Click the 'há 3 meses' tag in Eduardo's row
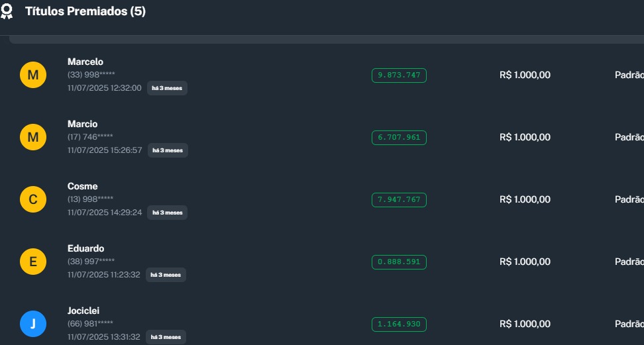The width and height of the screenshot is (644, 345). tap(166, 275)
